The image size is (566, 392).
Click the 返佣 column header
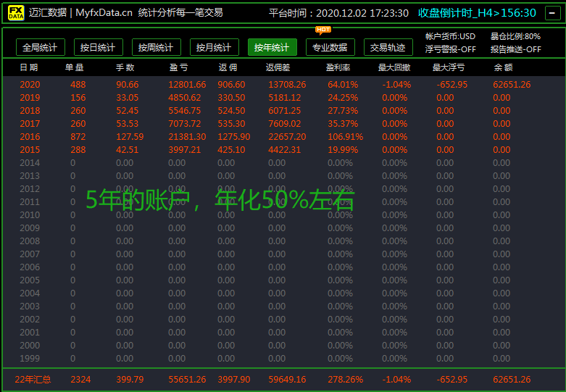(x=228, y=67)
